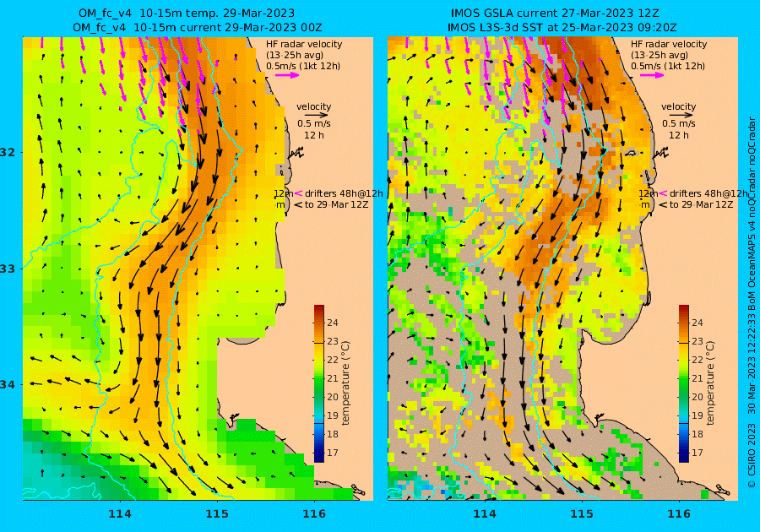This screenshot has width=760, height=532.
Task: Click '0.5 m/s' velocity scale text in left map
Action: click(x=313, y=123)
